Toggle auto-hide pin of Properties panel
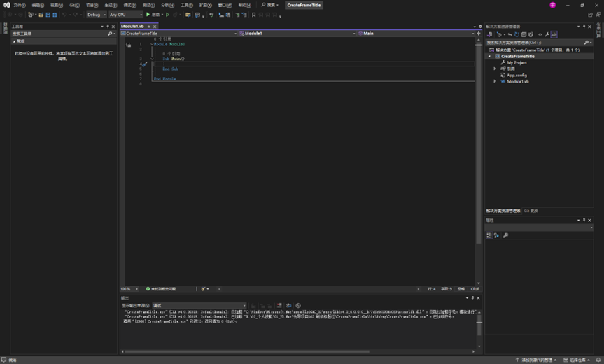 [x=584, y=220]
